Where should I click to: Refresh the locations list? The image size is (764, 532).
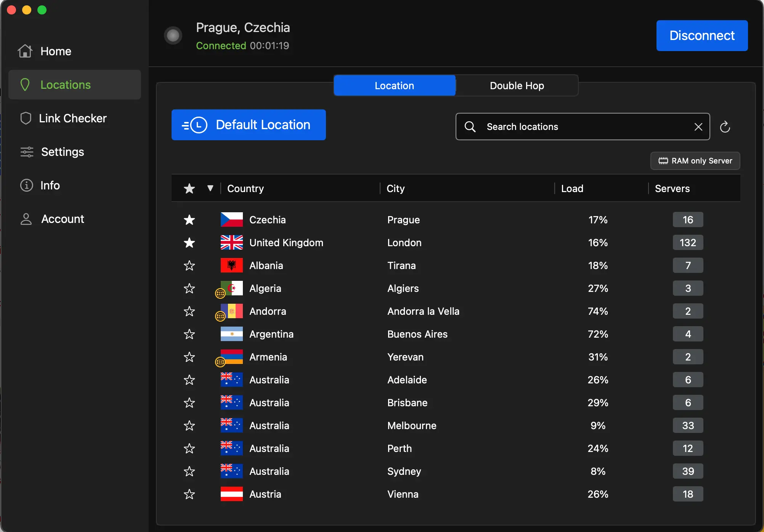click(x=725, y=127)
